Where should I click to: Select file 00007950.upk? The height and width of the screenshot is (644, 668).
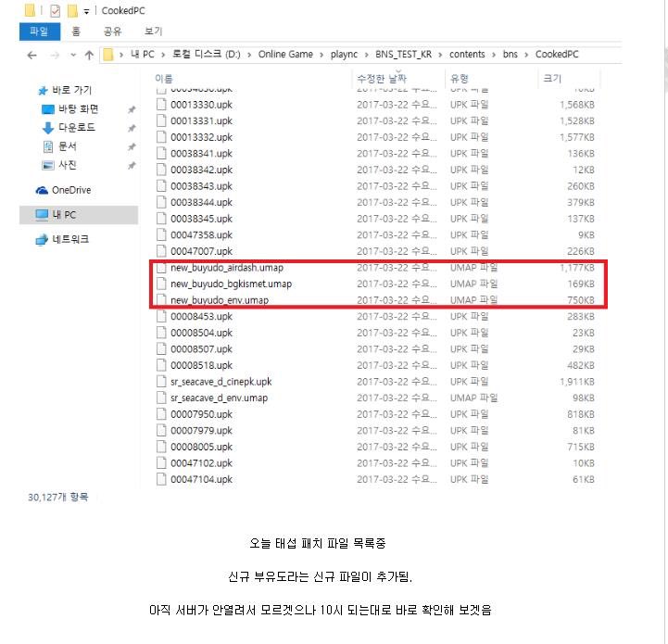201,414
